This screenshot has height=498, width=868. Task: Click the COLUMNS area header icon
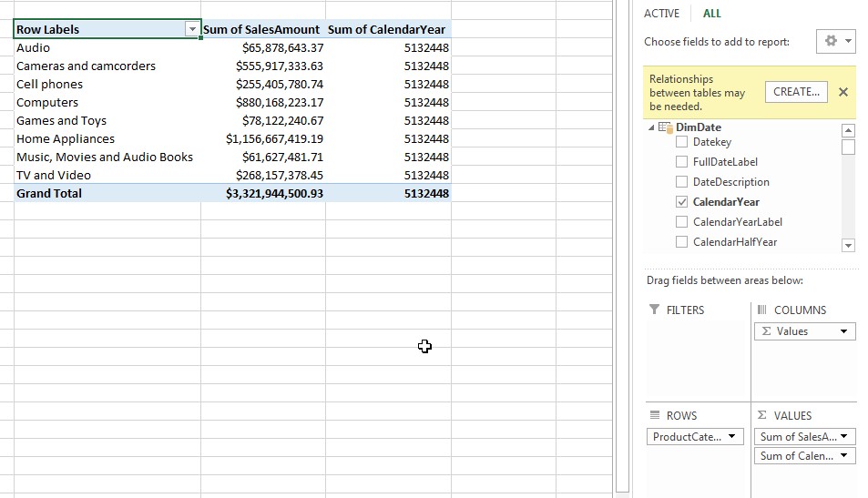click(x=762, y=310)
